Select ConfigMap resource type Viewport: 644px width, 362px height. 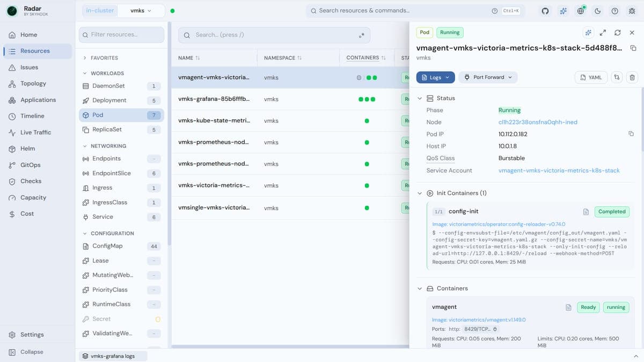(x=121, y=246)
